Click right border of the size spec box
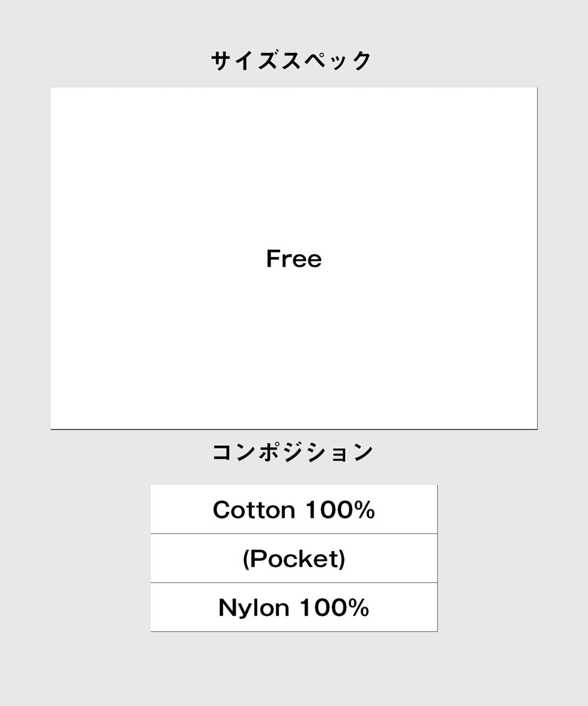The height and width of the screenshot is (706, 588). (x=537, y=258)
